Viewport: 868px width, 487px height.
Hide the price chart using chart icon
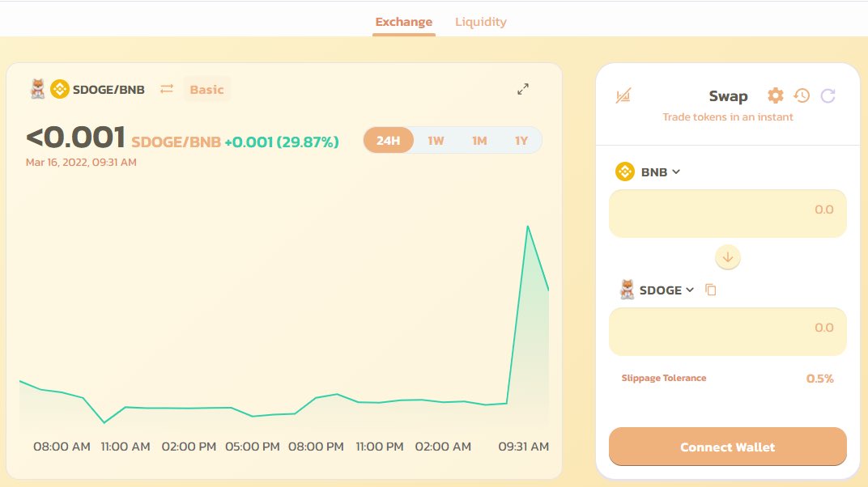point(623,95)
